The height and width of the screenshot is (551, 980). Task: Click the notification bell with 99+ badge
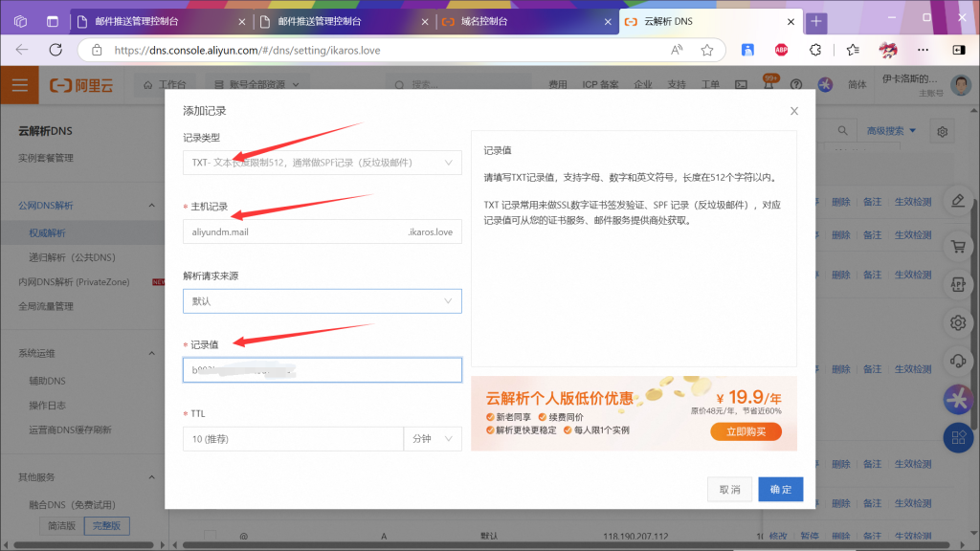coord(768,84)
